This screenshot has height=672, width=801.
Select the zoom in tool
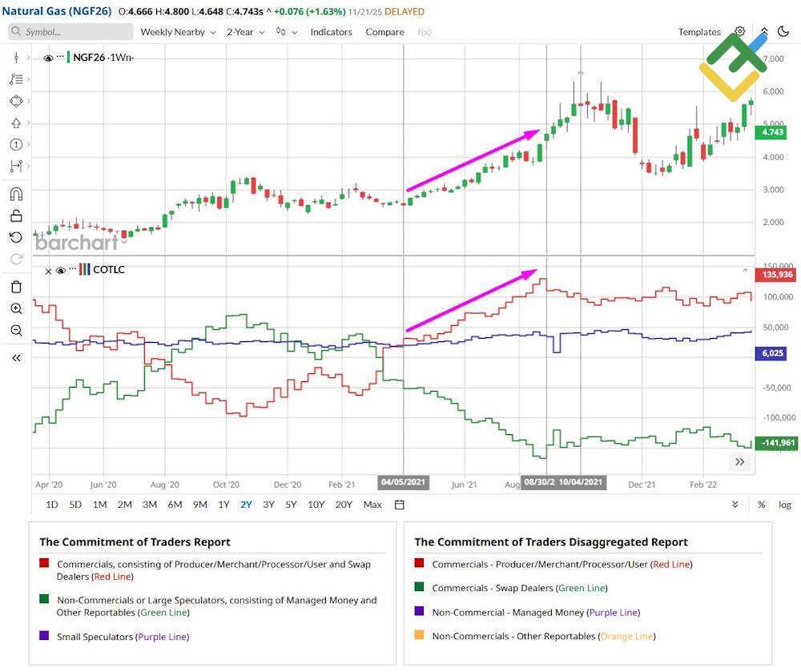16,308
